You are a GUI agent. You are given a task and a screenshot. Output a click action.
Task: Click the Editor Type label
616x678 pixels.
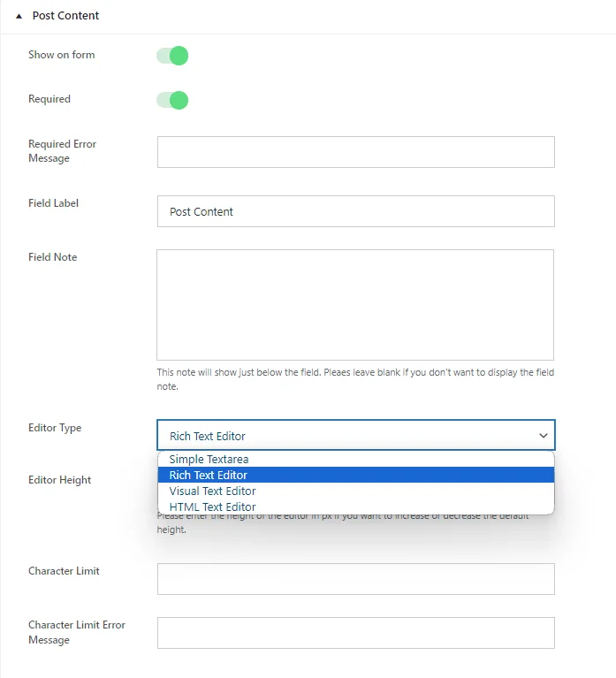[x=55, y=428]
